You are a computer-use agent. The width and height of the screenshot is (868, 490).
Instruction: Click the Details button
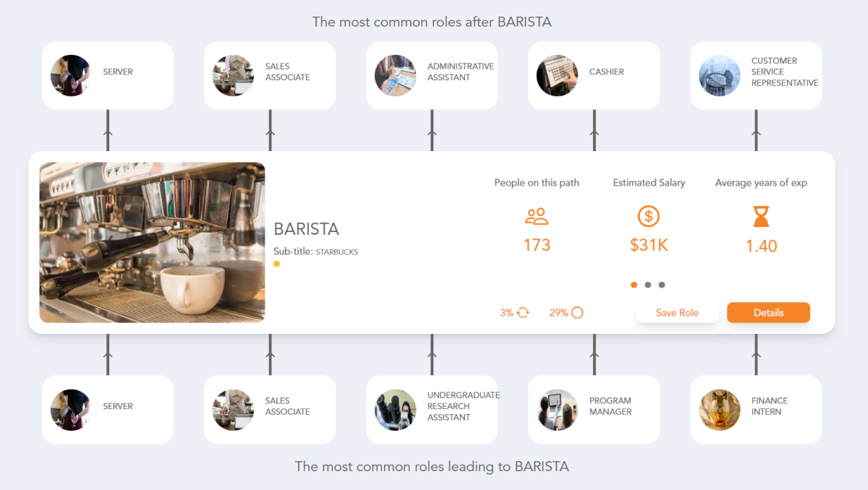[x=768, y=312]
